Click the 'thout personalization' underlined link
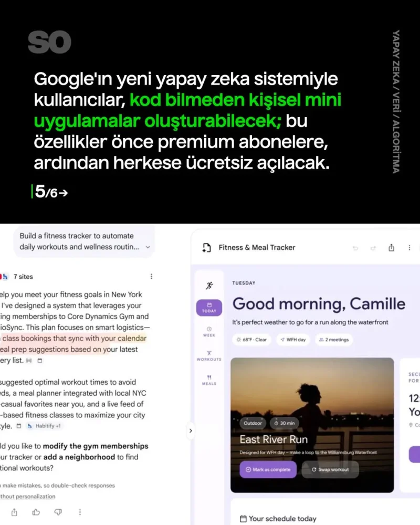 coord(27,496)
